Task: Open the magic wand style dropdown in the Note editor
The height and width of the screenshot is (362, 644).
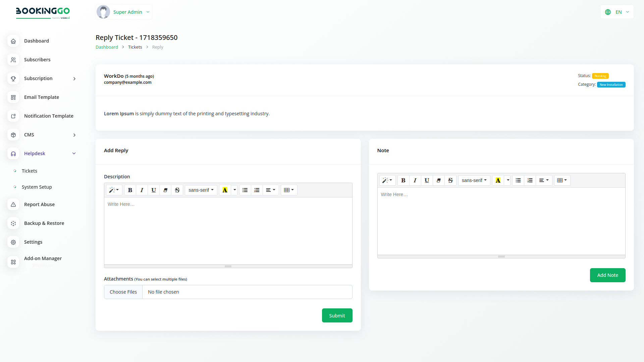Action: [387, 180]
